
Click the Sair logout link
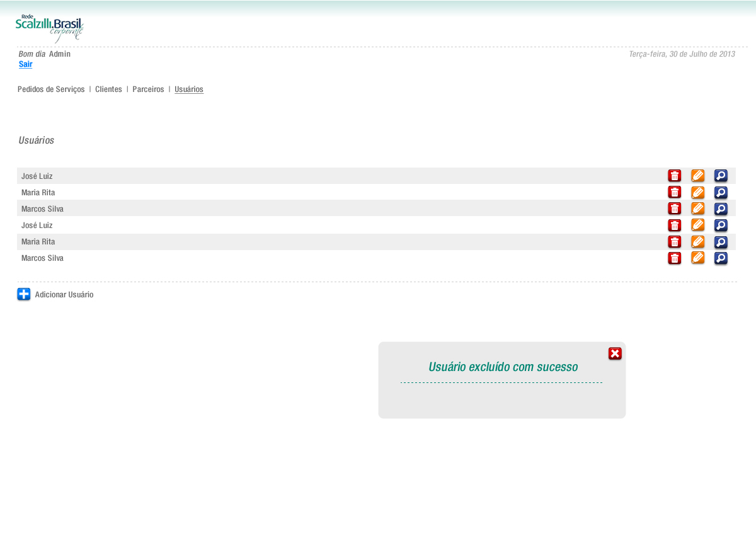point(25,64)
